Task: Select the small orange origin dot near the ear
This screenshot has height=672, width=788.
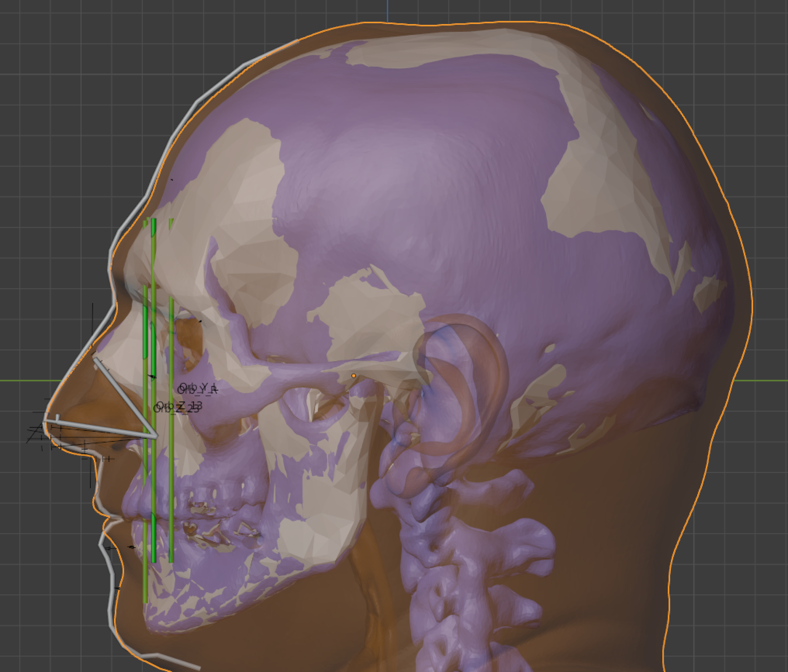Action: (354, 376)
